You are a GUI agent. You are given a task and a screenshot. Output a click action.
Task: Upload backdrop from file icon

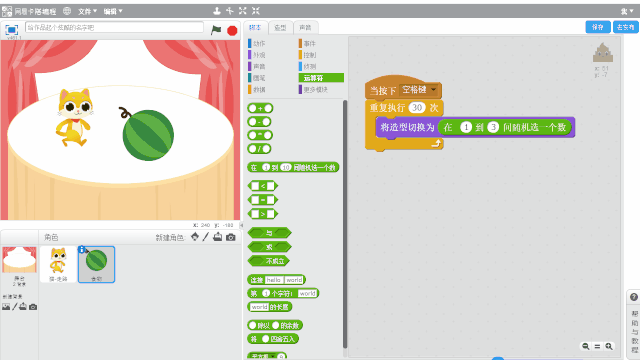pyautogui.click(x=23, y=307)
